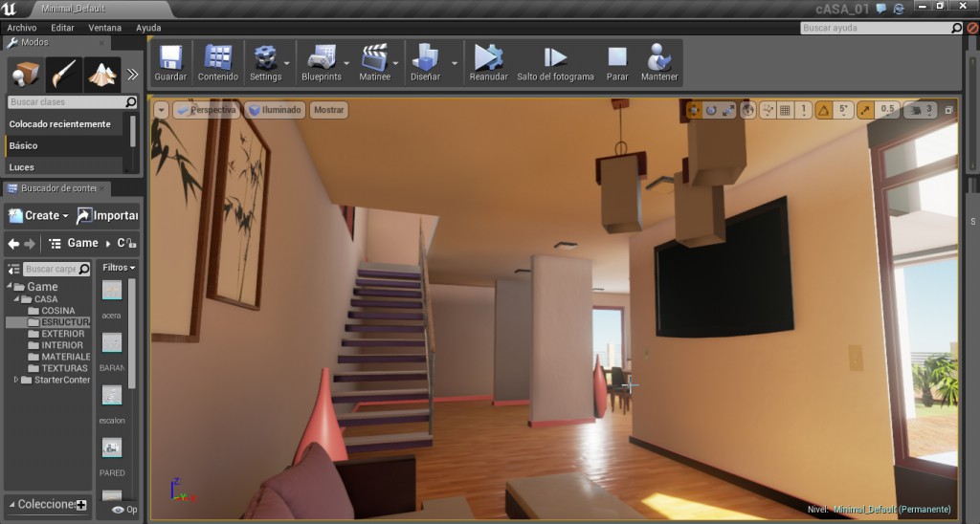Viewport: 980px width, 524px height.
Task: Go forward with content browser arrow
Action: (30, 244)
